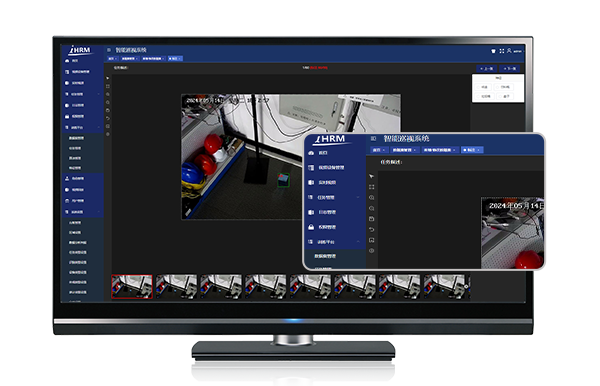Screen dimensions: 600x386
Task: Expand the fourth sidebar menu chevron in the inset
Action: pos(358,197)
